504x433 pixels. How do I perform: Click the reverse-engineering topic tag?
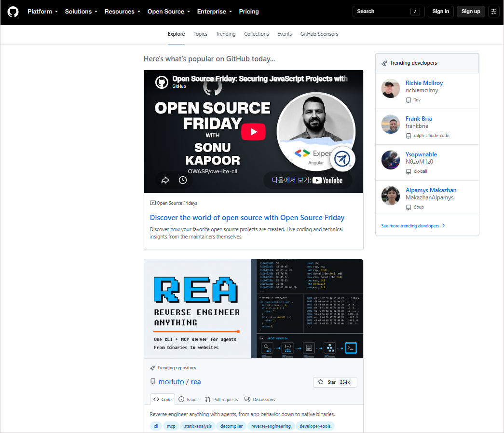[x=271, y=426]
